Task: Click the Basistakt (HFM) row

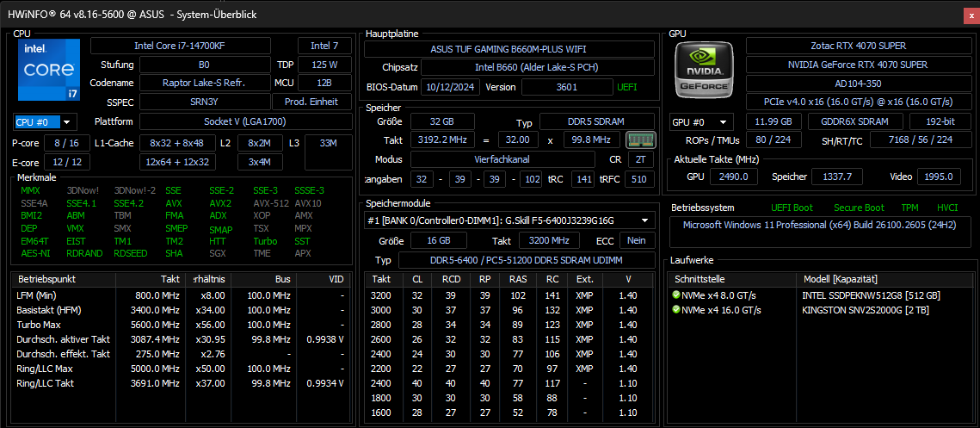Action: pos(180,310)
